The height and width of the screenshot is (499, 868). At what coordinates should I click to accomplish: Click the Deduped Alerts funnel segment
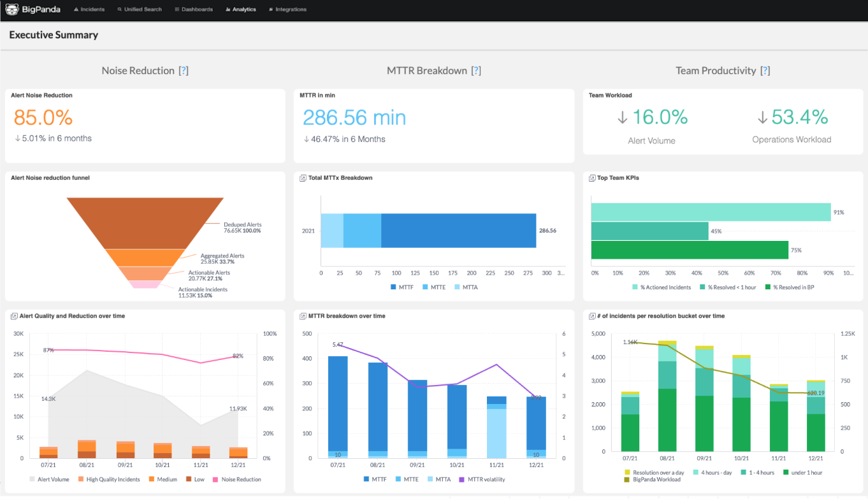tap(145, 222)
